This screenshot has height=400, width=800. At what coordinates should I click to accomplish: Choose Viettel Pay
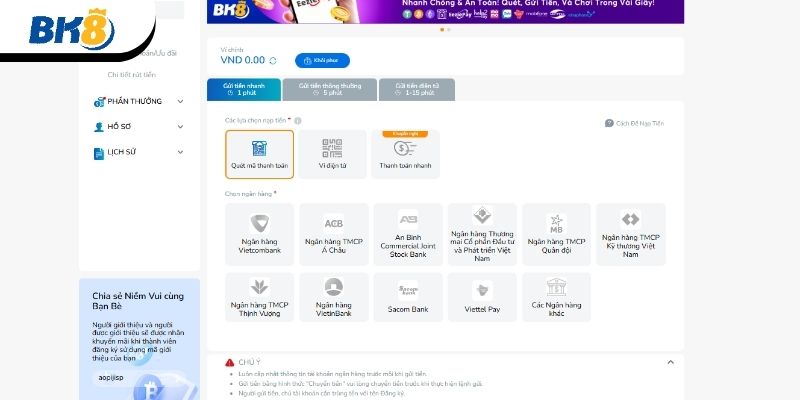482,297
